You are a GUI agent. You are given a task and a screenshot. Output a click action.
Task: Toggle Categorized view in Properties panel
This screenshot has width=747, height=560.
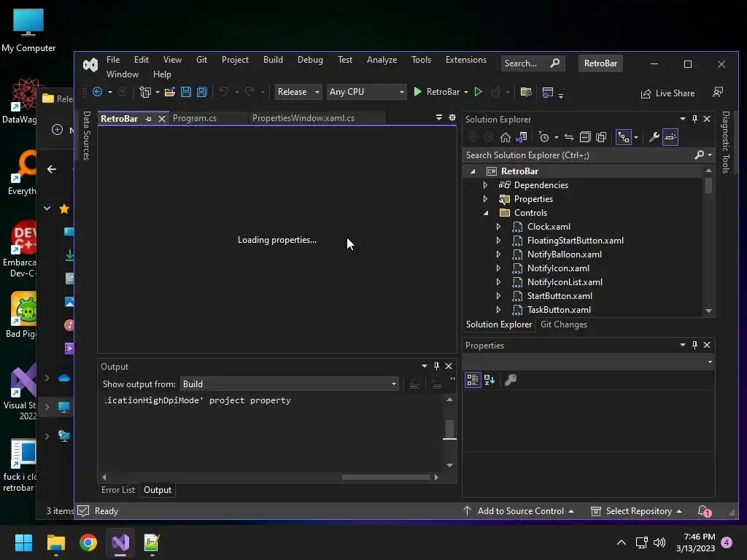[473, 379]
